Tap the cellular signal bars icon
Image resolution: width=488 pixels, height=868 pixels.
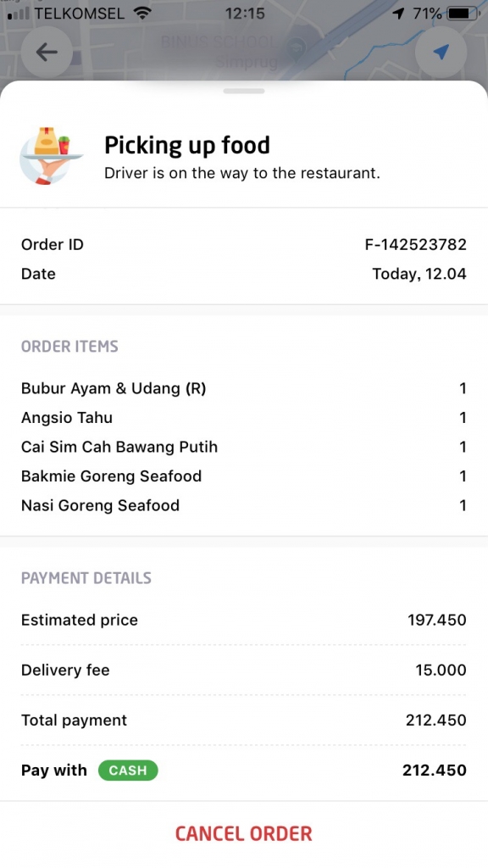point(19,14)
